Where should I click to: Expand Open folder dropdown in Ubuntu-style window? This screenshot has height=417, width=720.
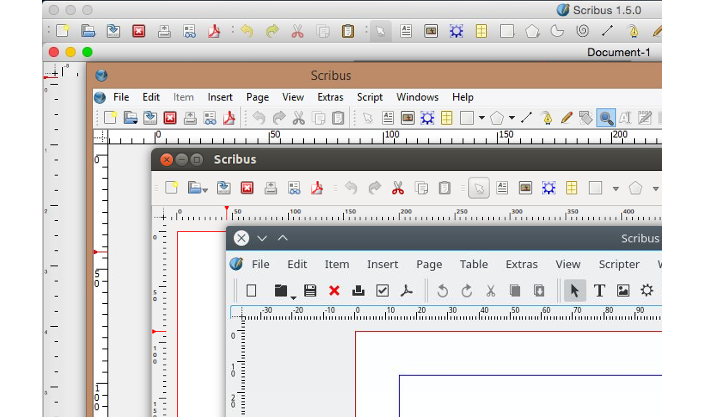pos(205,188)
